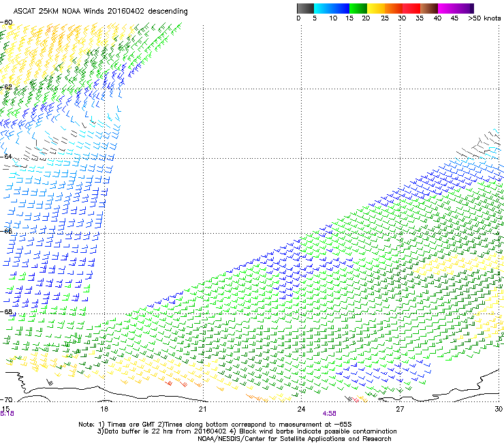Select the legend's '30' knots scale label
The height and width of the screenshot is (443, 504).
pyautogui.click(x=402, y=18)
